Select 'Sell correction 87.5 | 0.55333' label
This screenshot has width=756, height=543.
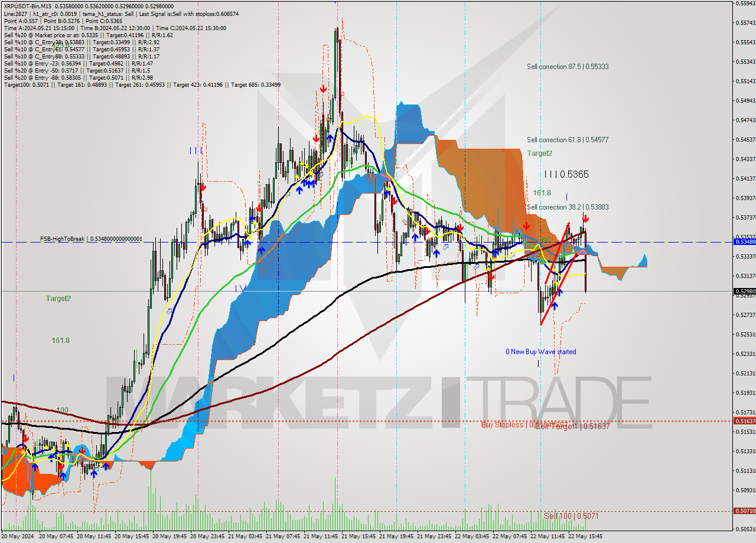(568, 67)
